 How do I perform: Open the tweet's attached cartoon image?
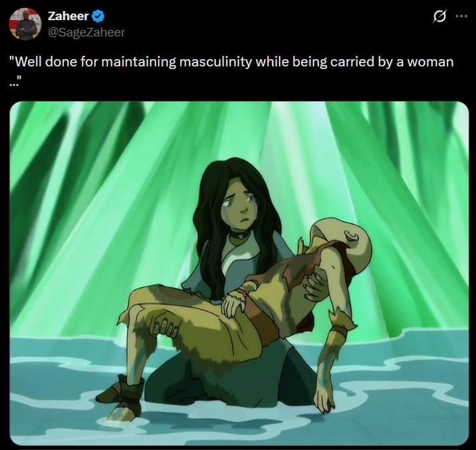[x=239, y=273]
